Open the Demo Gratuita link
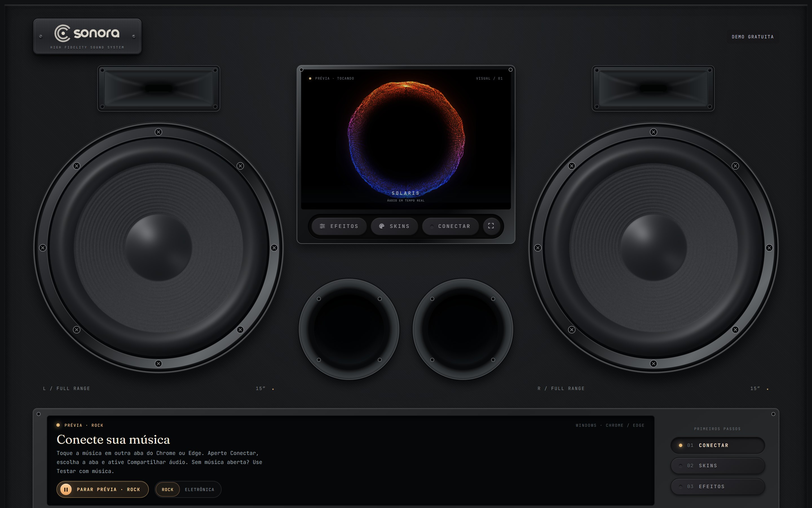812x508 pixels. pyautogui.click(x=753, y=37)
